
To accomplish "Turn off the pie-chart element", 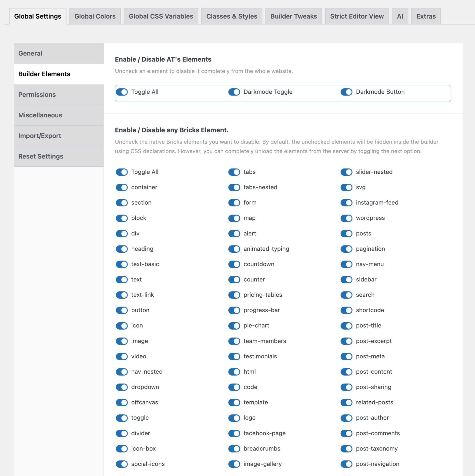I will tap(234, 326).
